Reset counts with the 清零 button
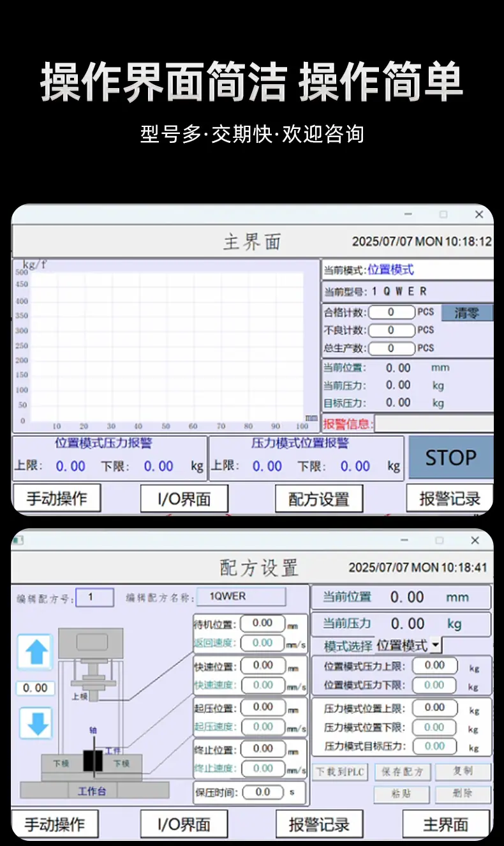This screenshot has height=846, width=504. point(467,313)
